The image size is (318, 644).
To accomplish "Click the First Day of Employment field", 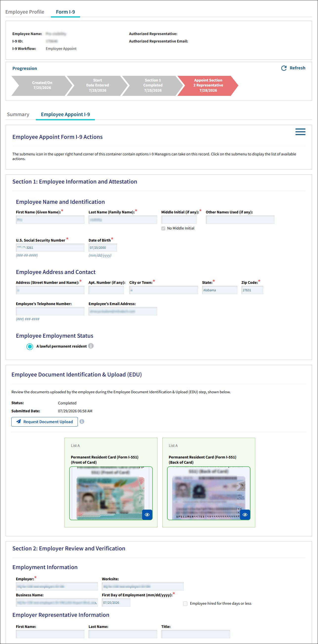I will coord(116,602).
